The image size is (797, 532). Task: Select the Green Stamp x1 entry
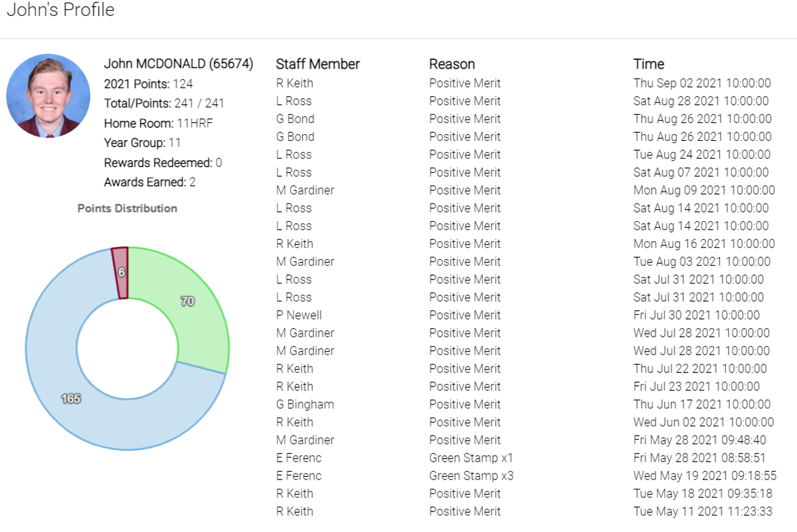click(x=471, y=458)
